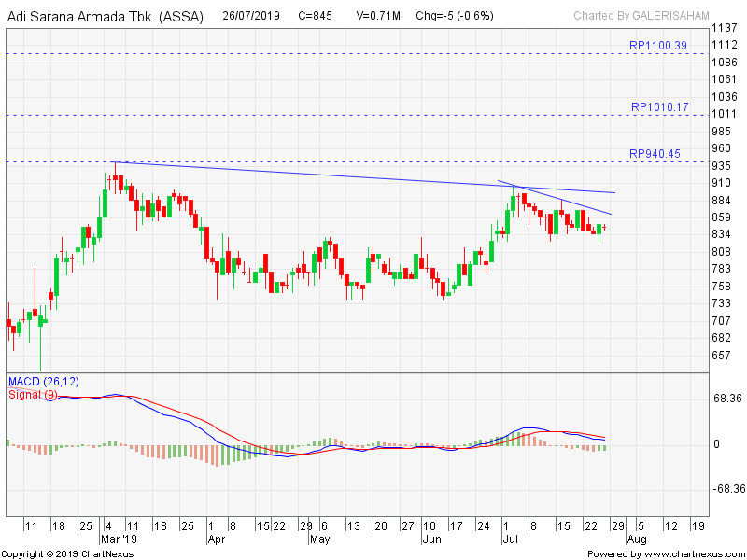This screenshot has height=560, width=747.
Task: Click the price axis value '733'
Action: coord(721,302)
